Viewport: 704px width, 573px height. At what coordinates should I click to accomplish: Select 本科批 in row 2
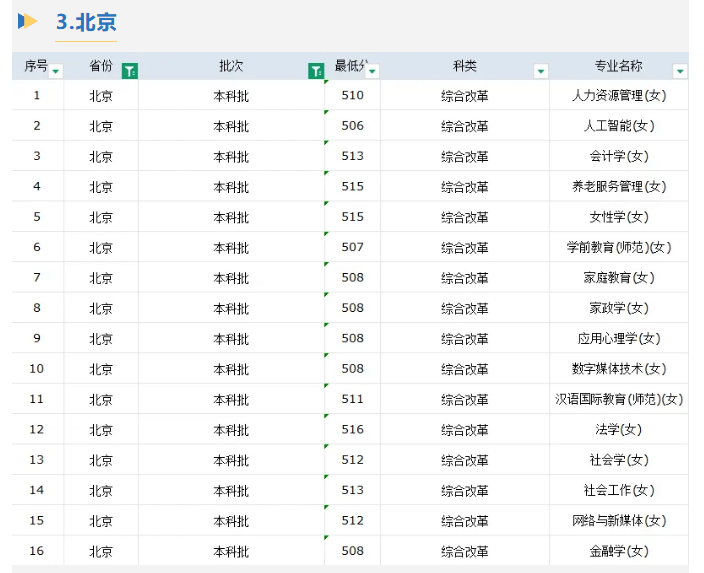(231, 126)
